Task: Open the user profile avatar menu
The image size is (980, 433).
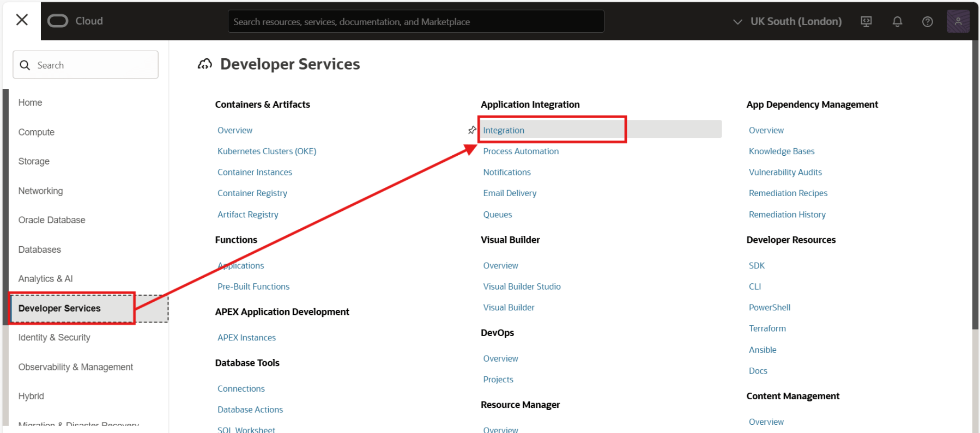Action: (x=958, y=22)
